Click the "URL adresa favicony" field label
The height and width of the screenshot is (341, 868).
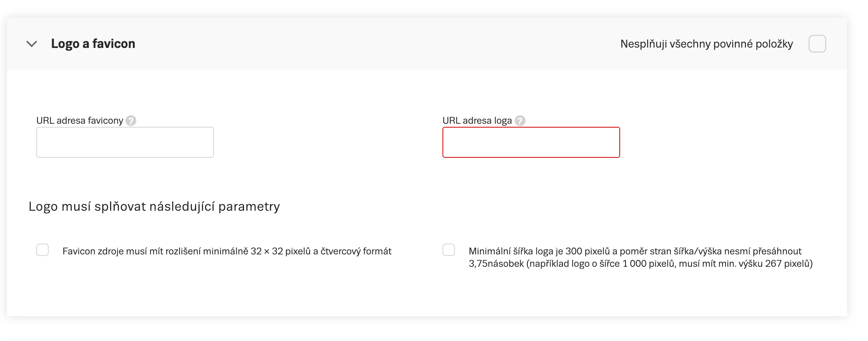(x=80, y=121)
